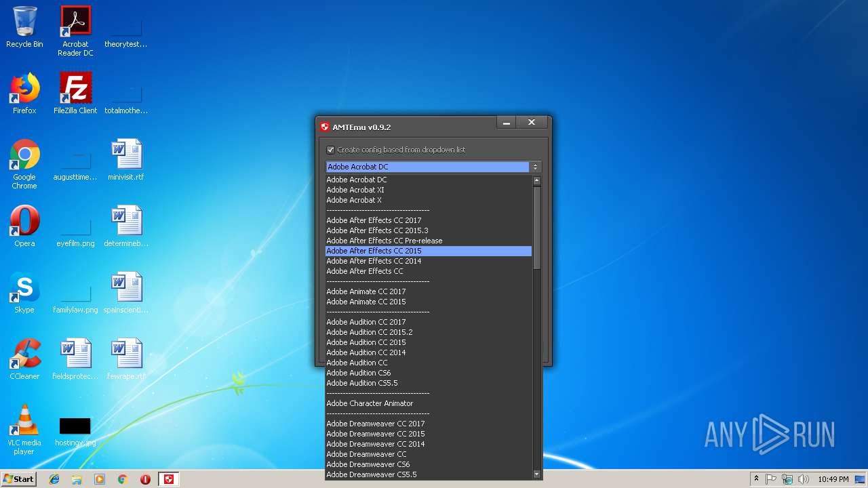868x488 pixels.
Task: Launch Acrobat Reader DC from desktop
Action: (75, 31)
